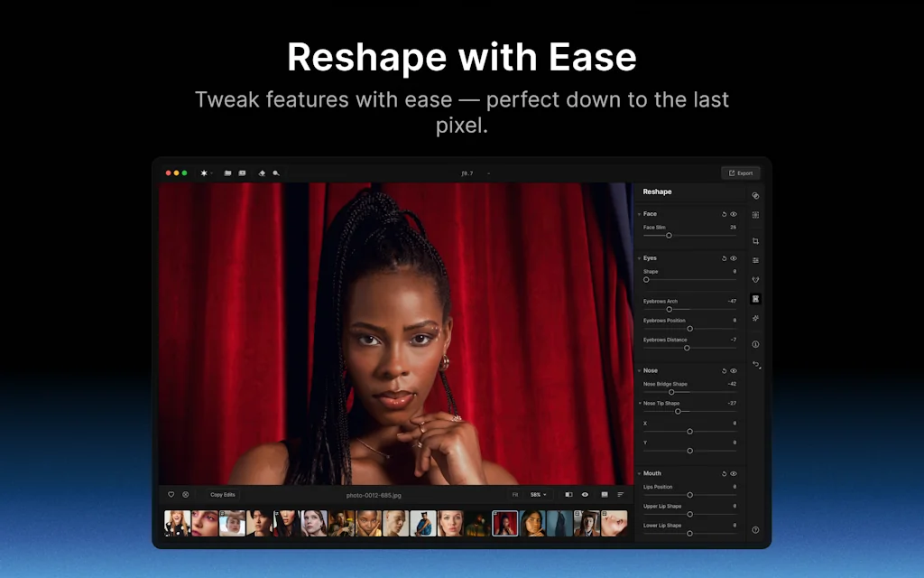Select the Retouch portrait icon in the sidebar
Screen dimensions: 924x578
[x=756, y=279]
